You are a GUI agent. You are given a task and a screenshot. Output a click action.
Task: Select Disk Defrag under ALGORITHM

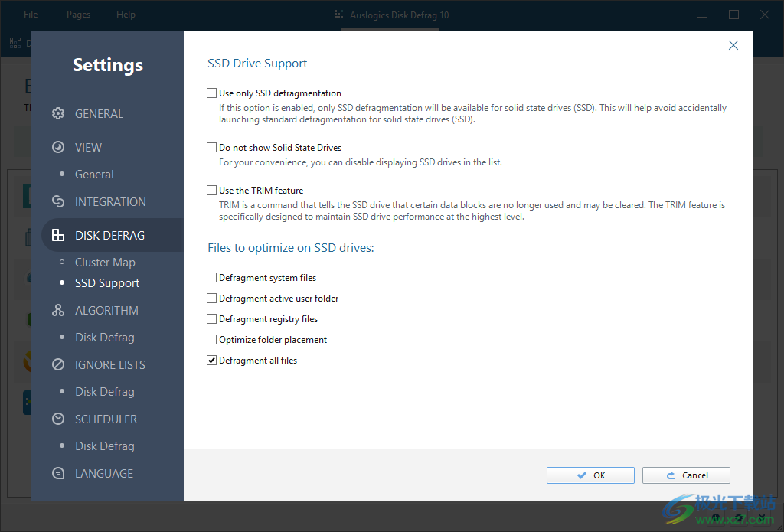coord(104,338)
